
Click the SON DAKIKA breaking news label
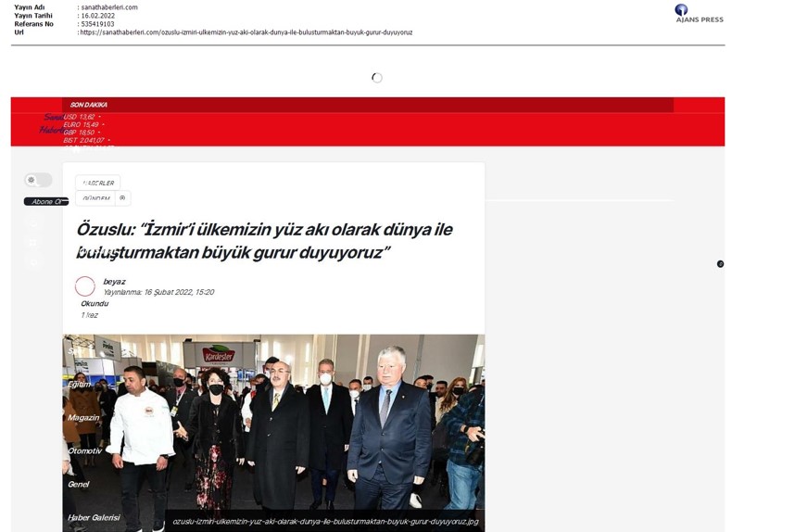pos(89,105)
